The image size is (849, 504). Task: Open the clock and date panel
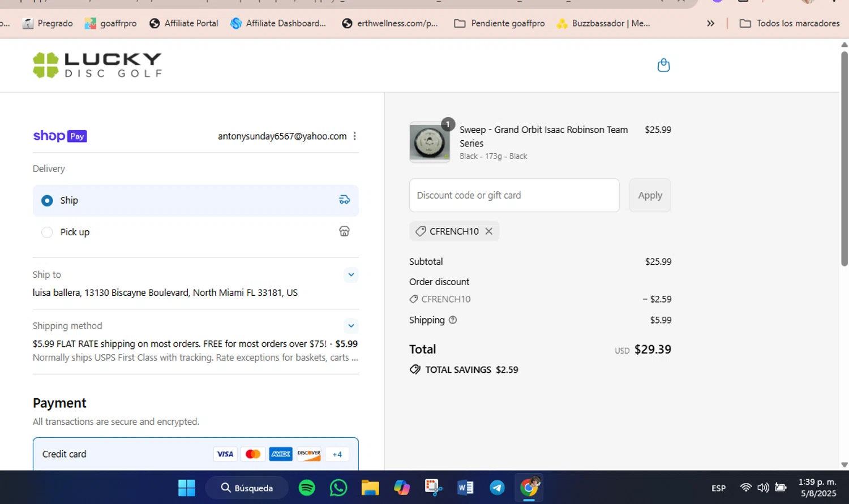817,488
